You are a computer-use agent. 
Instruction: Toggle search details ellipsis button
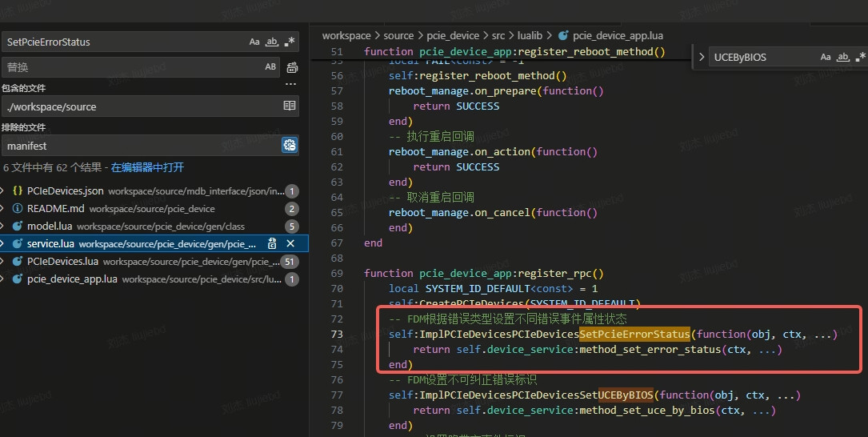[x=291, y=83]
